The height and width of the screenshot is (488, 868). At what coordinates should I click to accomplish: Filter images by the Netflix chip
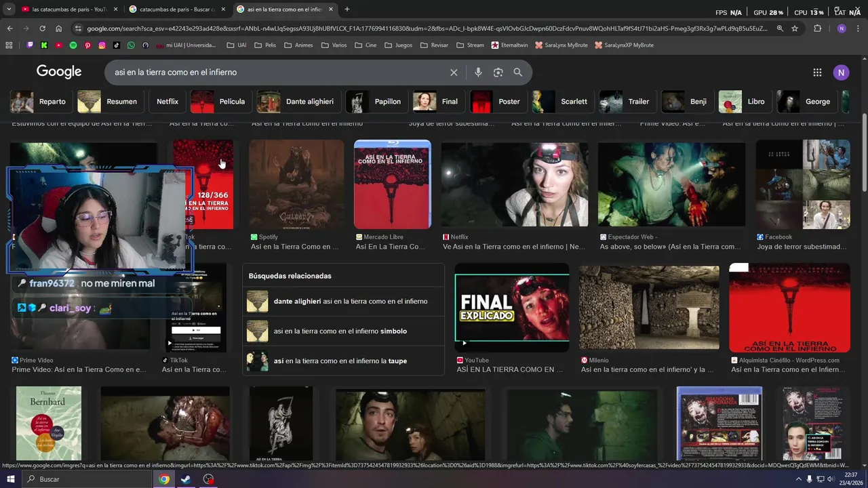pyautogui.click(x=167, y=102)
